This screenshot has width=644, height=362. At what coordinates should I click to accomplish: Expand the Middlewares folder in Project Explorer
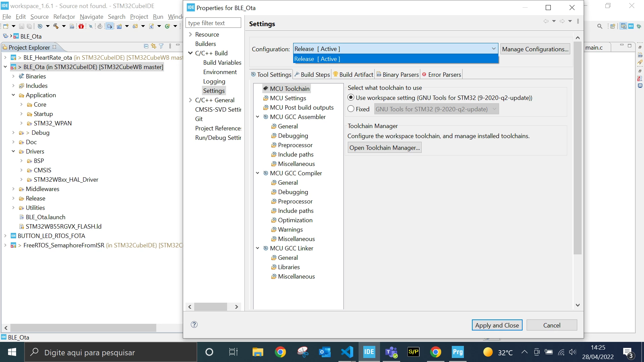click(13, 189)
